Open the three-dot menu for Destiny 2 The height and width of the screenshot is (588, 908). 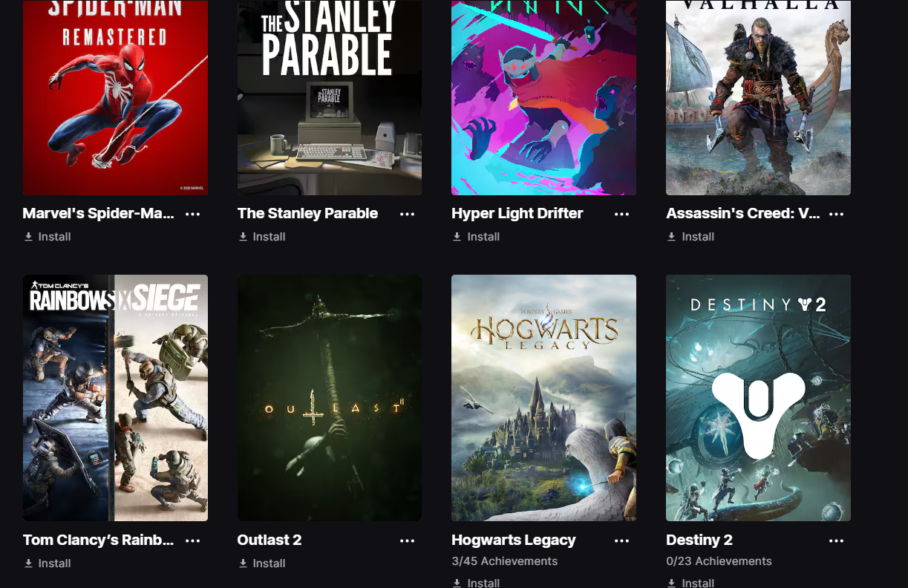click(836, 540)
